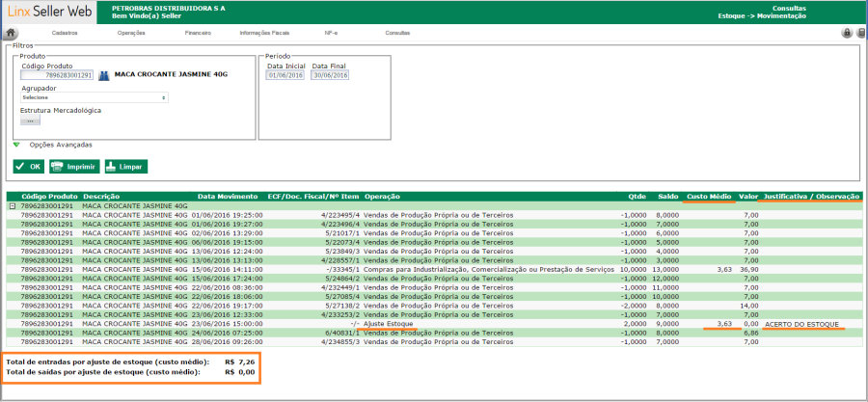Select document cell 4/232449/1
Screen dimensions: 868x402
pyautogui.click(x=339, y=287)
